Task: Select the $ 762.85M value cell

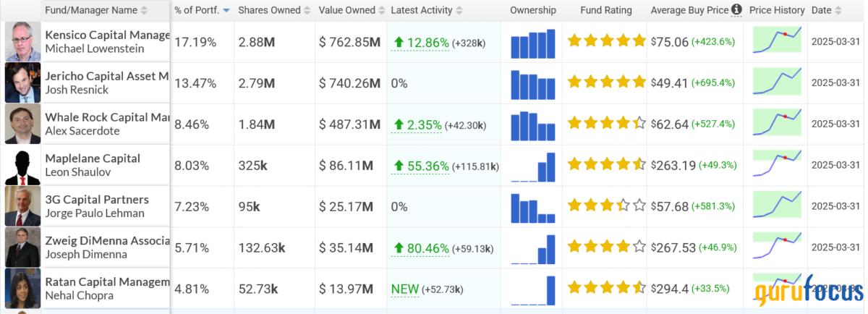Action: (349, 42)
